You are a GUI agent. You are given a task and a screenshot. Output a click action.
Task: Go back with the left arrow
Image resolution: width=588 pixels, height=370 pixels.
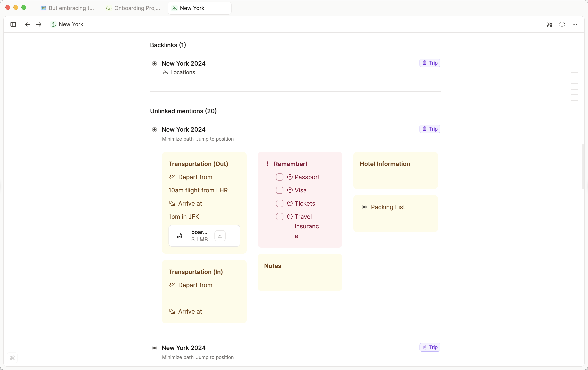(x=27, y=24)
